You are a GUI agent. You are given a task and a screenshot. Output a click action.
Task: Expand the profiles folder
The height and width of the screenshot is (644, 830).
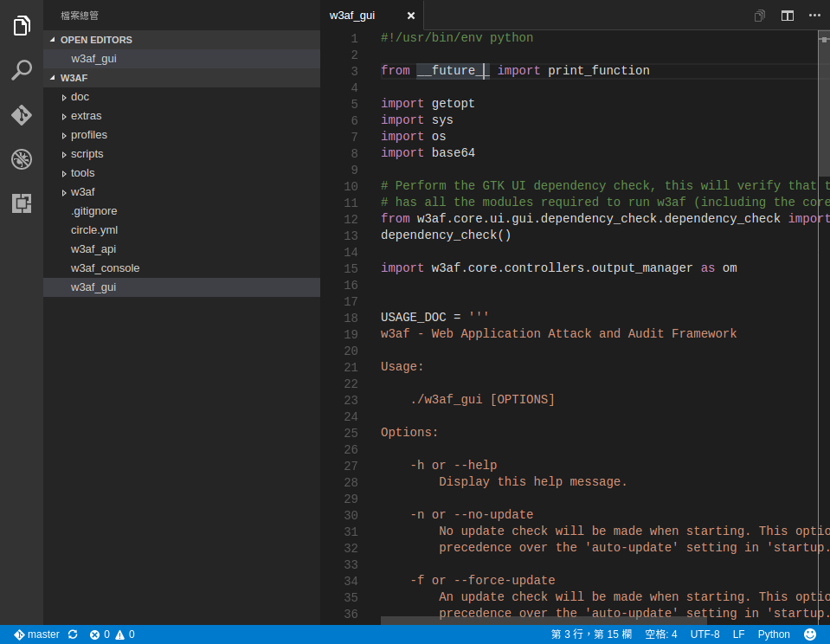[x=88, y=135]
